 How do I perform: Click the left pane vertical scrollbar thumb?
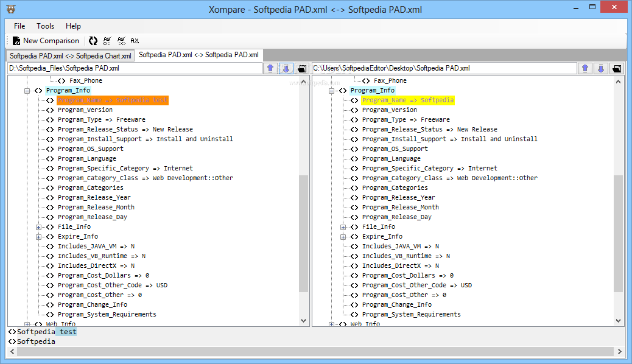coord(303,233)
